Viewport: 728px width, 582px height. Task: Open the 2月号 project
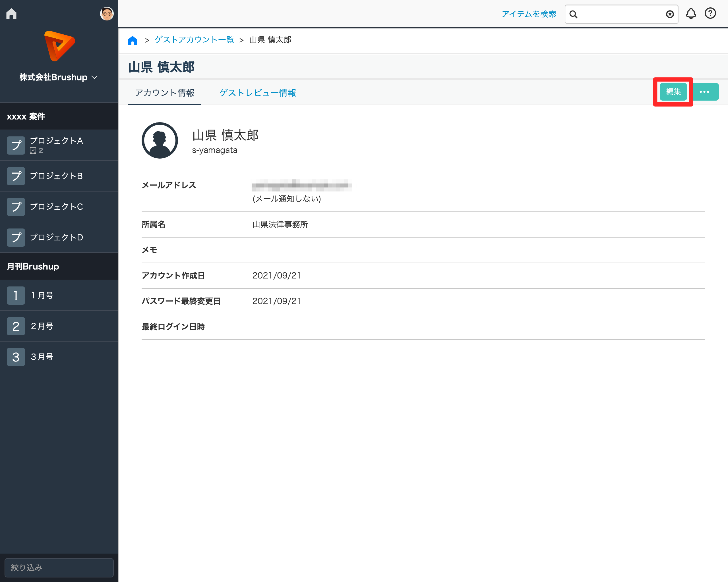pos(59,326)
